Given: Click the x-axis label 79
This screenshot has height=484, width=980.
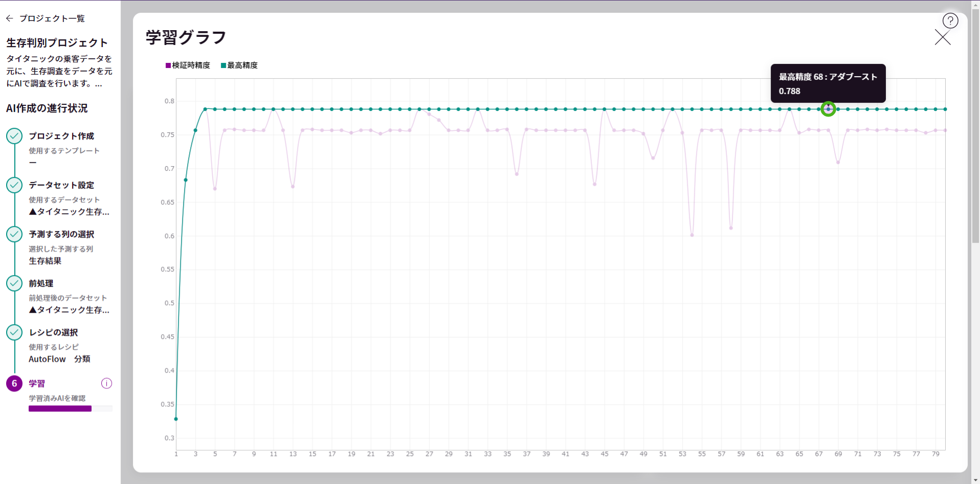Looking at the screenshot, I should 936,454.
